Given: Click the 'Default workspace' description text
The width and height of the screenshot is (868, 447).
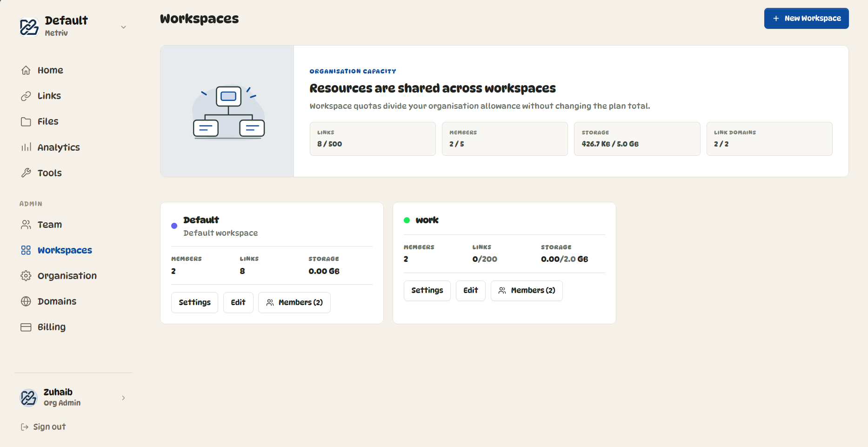Looking at the screenshot, I should [220, 233].
